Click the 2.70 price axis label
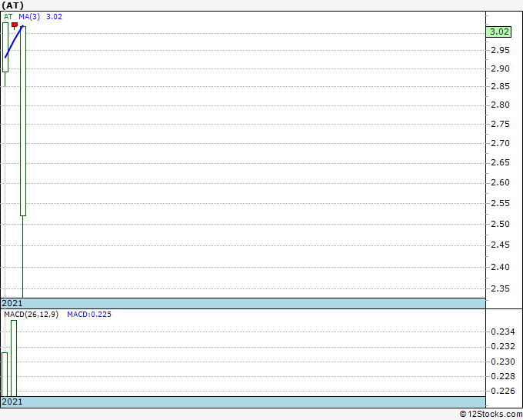Screen dimensions: 523x420 (x=501, y=143)
